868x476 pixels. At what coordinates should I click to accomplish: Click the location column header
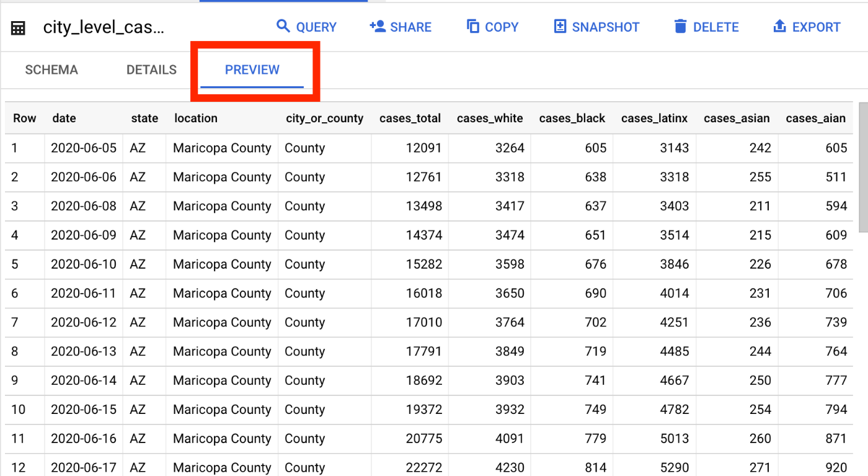coord(196,118)
